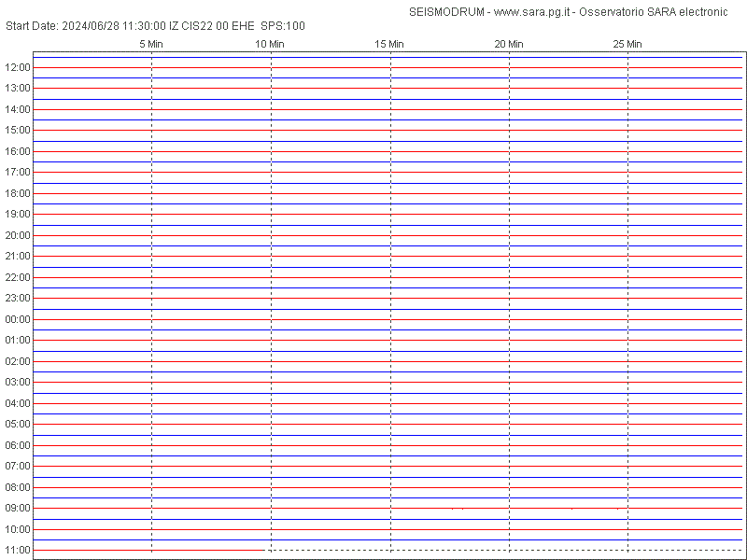Click the end of the 11:00 red trace
This screenshot has width=747, height=560.
[x=263, y=550]
